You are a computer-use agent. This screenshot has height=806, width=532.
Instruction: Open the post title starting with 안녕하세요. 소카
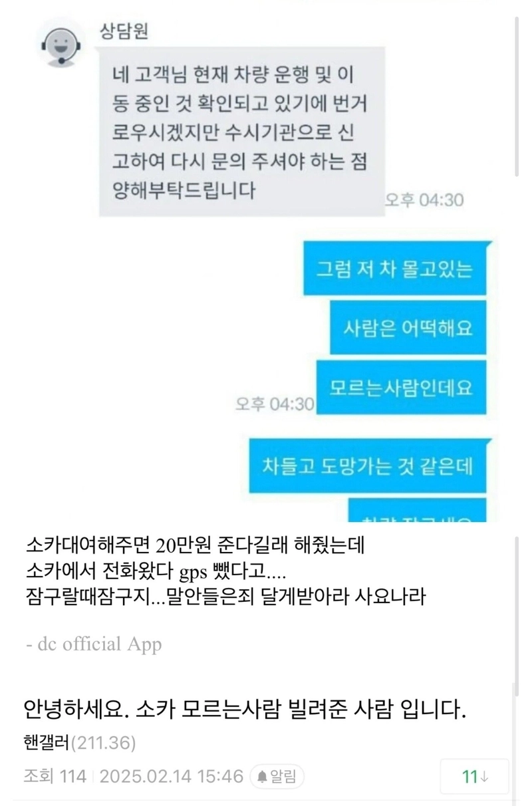coord(245,711)
